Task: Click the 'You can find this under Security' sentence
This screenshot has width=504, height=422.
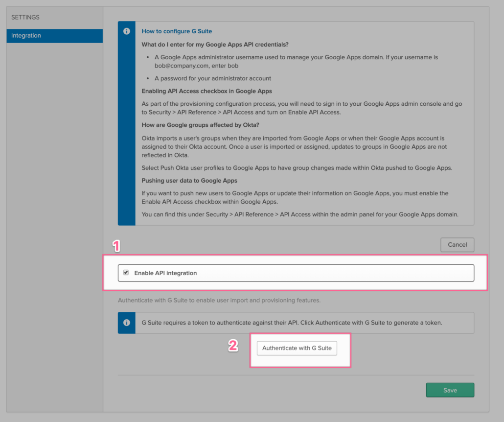Action: pyautogui.click(x=300, y=214)
